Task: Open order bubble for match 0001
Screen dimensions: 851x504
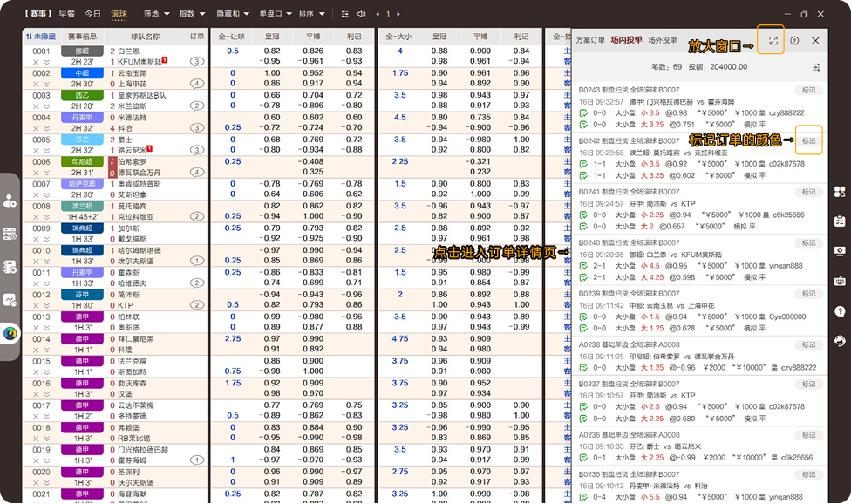Action: point(197,62)
